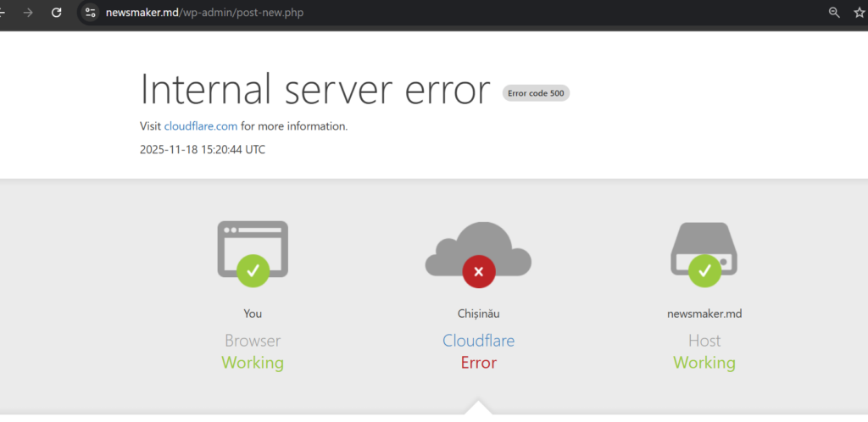Viewport: 868px width, 422px height.
Task: Bookmark this page with the star icon
Action: pos(860,13)
